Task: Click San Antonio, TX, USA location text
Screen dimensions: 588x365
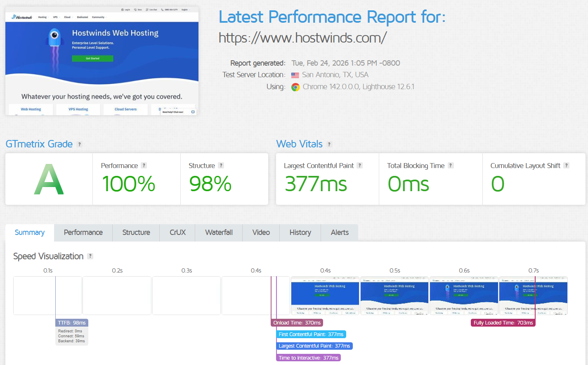Action: click(x=335, y=75)
